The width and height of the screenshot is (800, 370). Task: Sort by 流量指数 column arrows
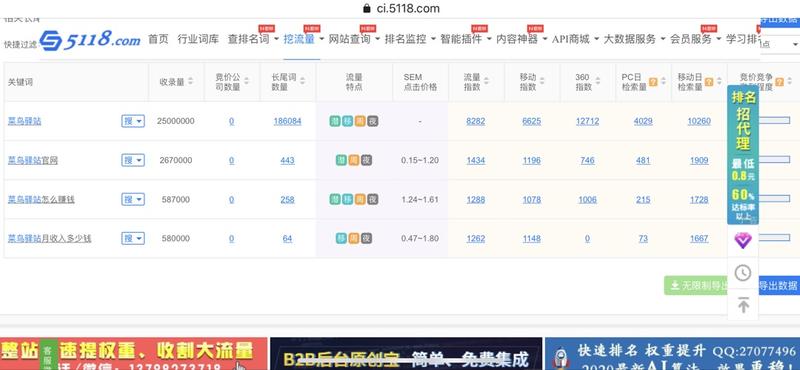tap(486, 82)
